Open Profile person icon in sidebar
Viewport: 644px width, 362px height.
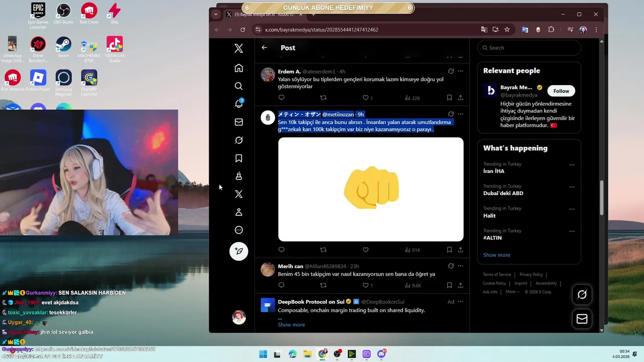[238, 212]
